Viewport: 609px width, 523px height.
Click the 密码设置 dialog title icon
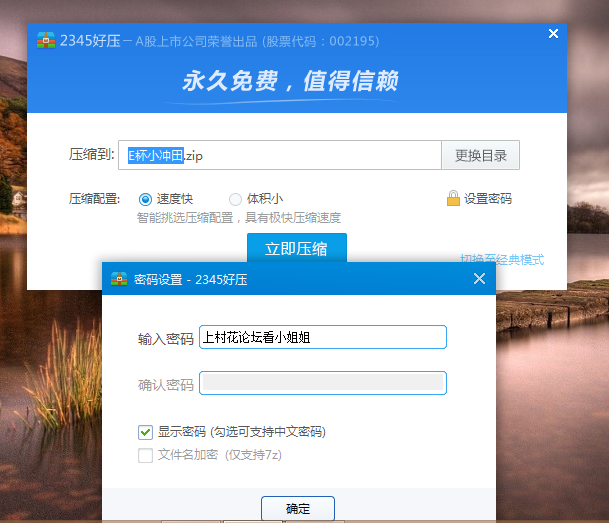pyautogui.click(x=119, y=279)
